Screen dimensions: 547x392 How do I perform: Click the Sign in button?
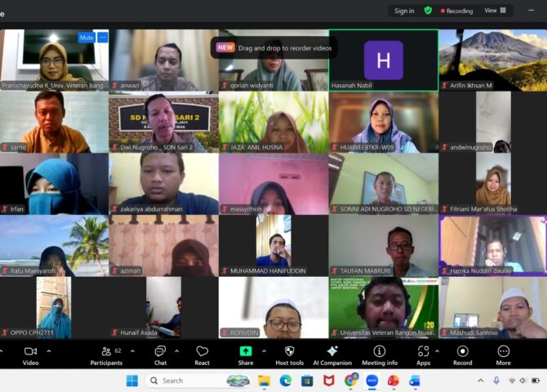coord(404,11)
